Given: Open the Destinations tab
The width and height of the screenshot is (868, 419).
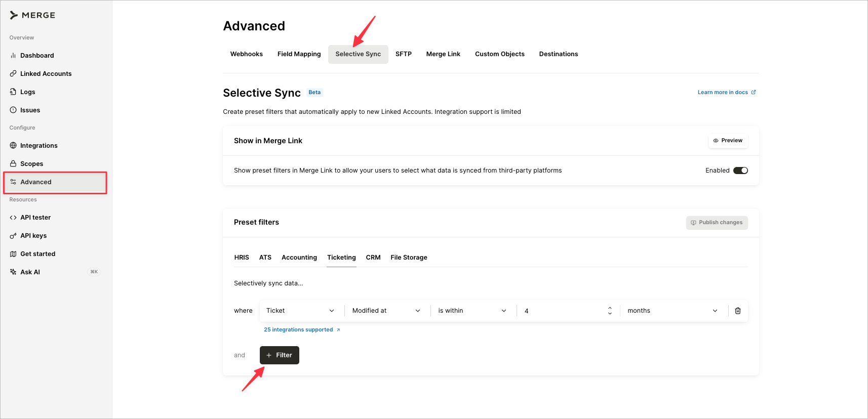Looking at the screenshot, I should point(559,54).
